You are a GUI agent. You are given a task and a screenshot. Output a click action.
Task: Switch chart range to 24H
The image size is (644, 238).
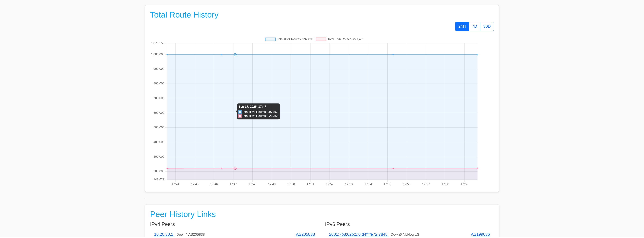point(462,26)
